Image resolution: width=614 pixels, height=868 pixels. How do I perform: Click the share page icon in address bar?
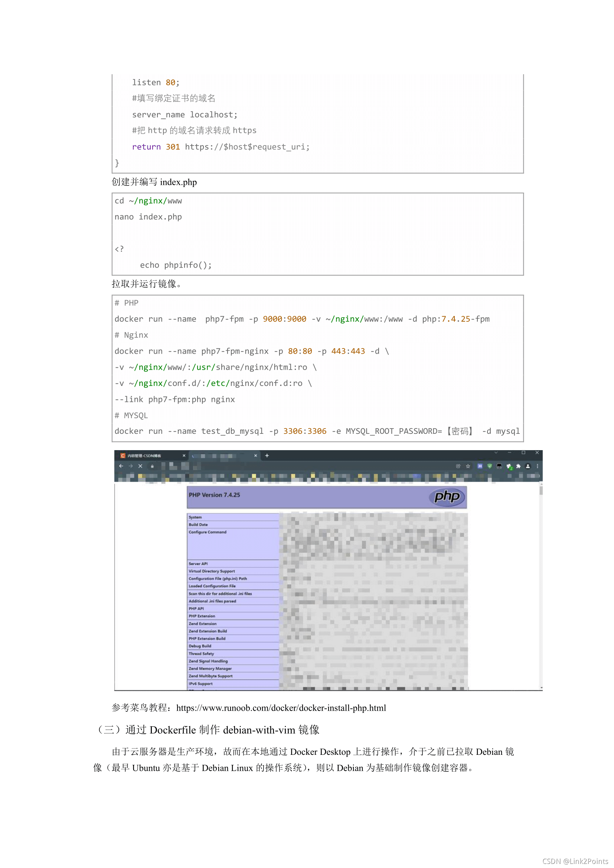tap(458, 466)
